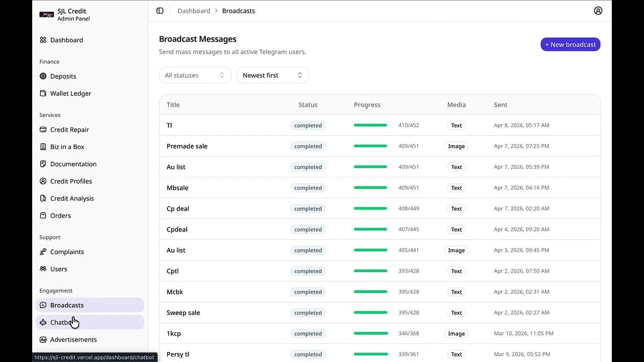Screen dimensions: 644x362
Task: Create a New broadcast
Action: point(570,44)
